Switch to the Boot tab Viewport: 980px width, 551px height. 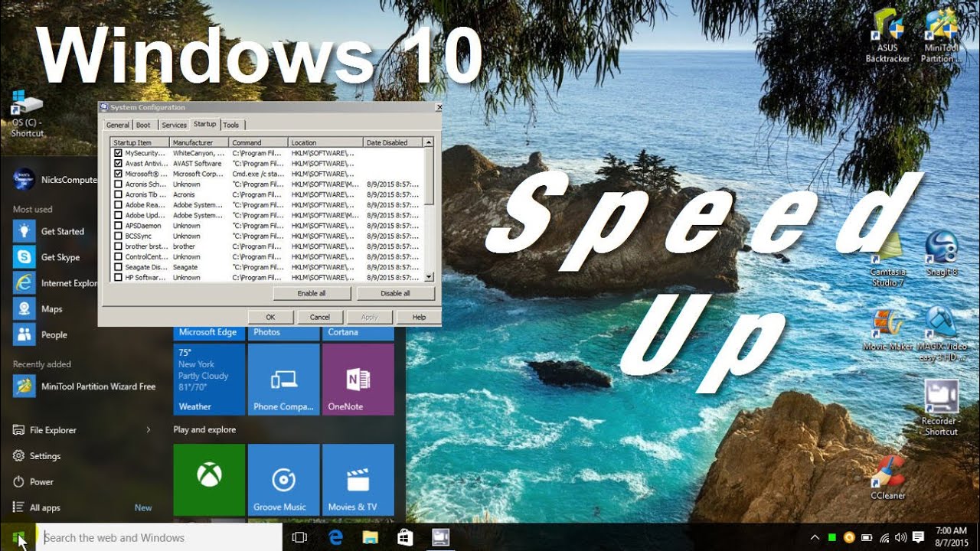[144, 125]
